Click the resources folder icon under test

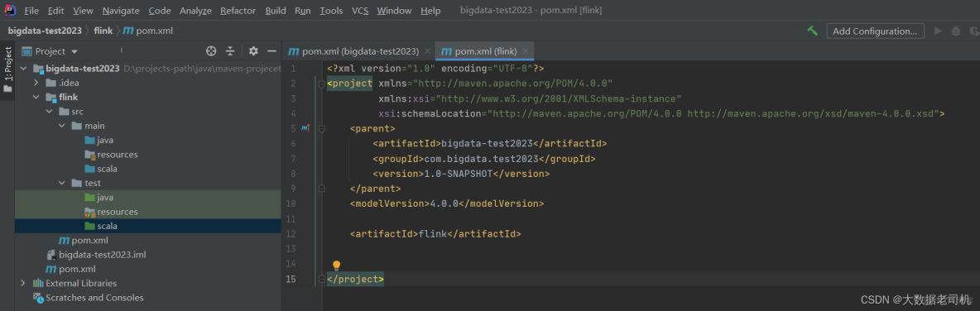click(90, 212)
